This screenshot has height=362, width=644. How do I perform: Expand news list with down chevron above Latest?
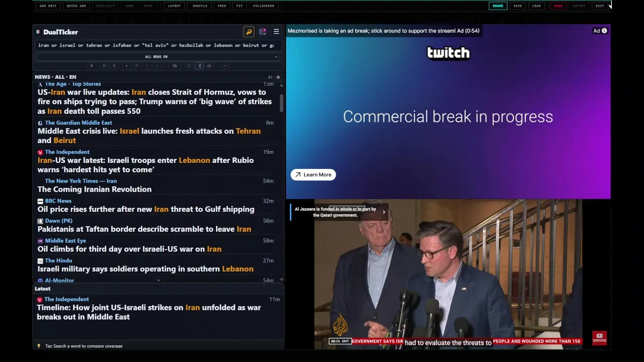tap(158, 280)
